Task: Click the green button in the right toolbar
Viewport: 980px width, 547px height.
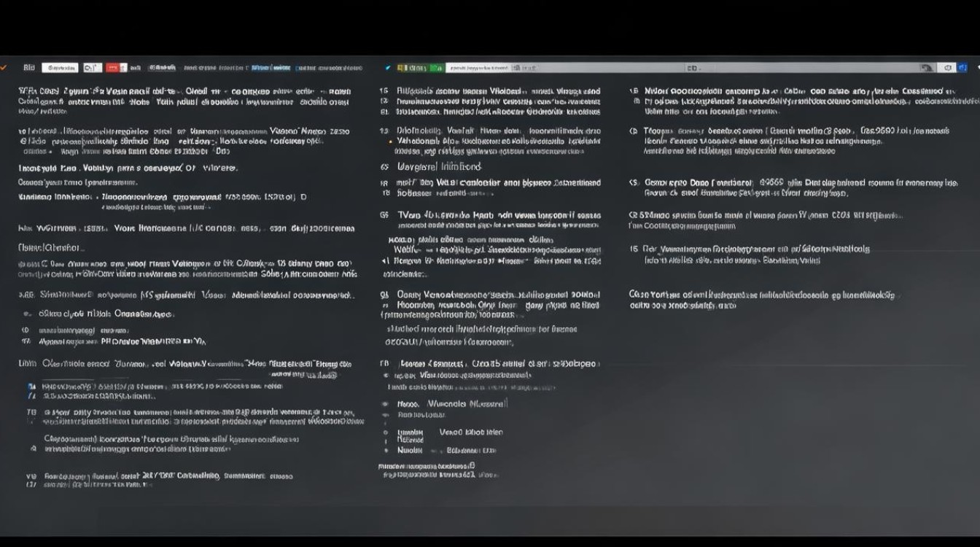Action: click(435, 68)
